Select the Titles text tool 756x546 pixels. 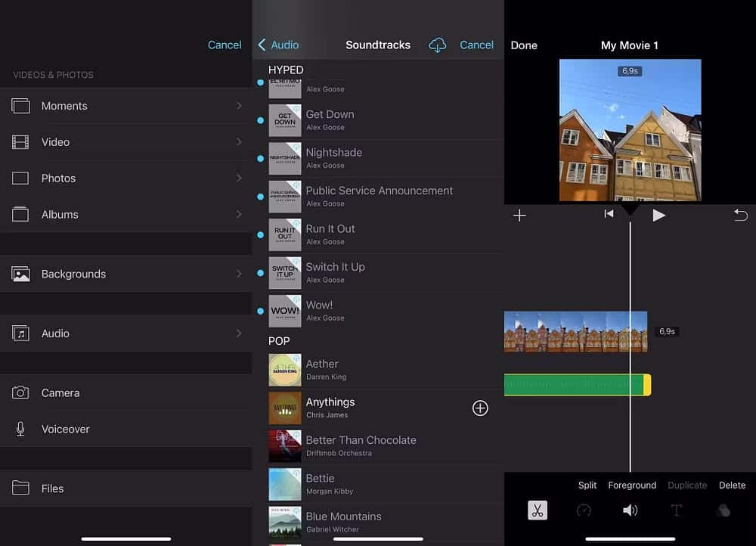tap(676, 510)
